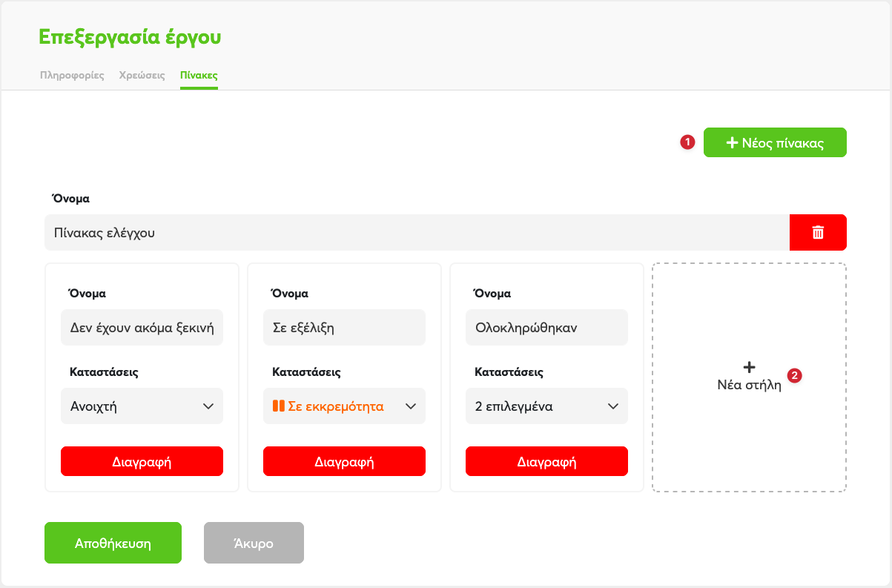Click the orange pause icon in status dropdown

279,406
